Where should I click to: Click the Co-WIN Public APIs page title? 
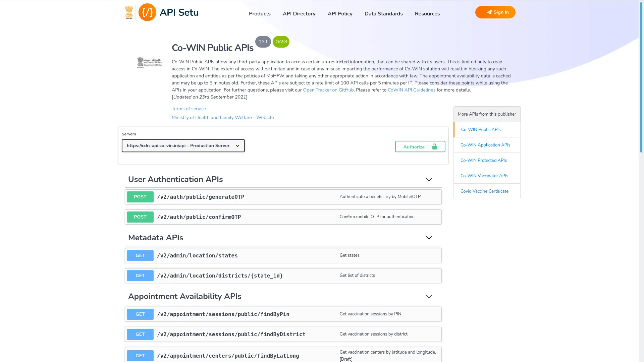(213, 48)
